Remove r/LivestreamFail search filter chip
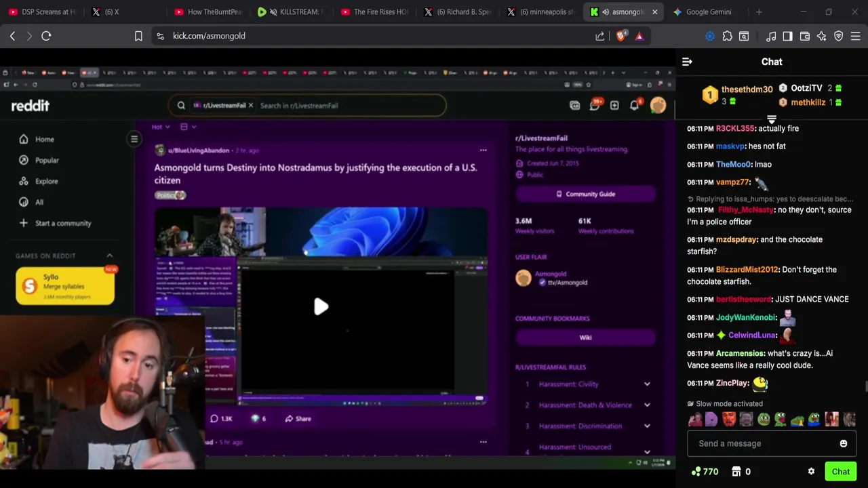Viewport: 868px width, 488px height. (x=250, y=106)
